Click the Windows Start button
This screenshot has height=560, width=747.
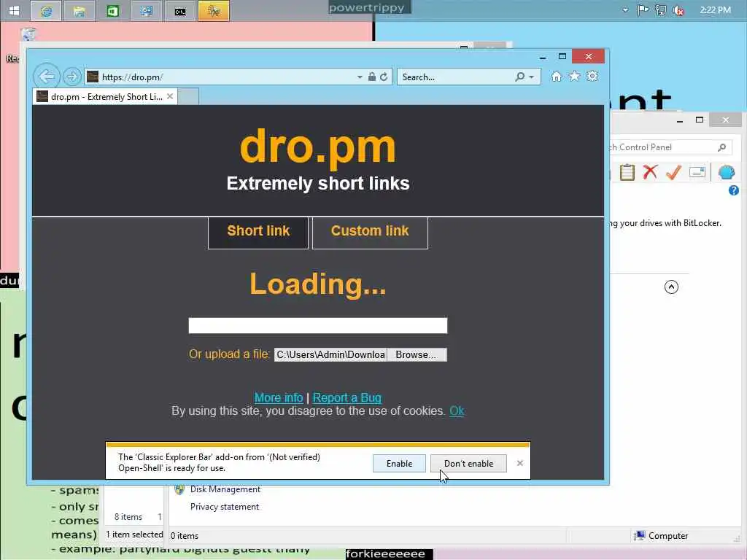coord(15,10)
